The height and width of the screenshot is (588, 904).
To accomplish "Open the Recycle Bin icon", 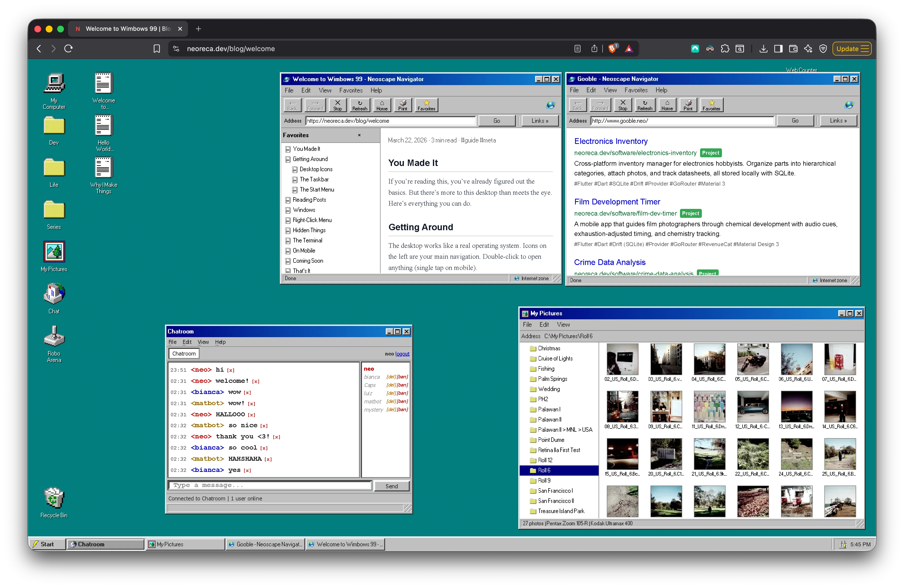I will [x=54, y=498].
